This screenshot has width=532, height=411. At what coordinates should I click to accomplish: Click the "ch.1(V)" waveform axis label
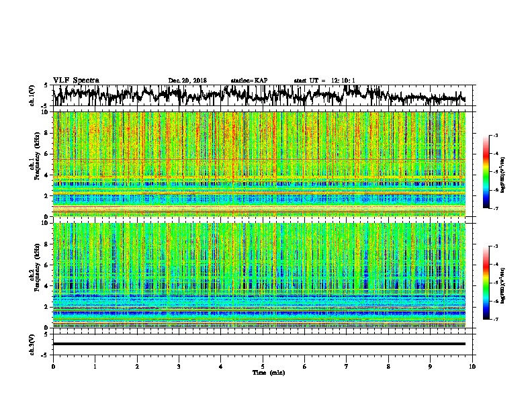point(32,95)
